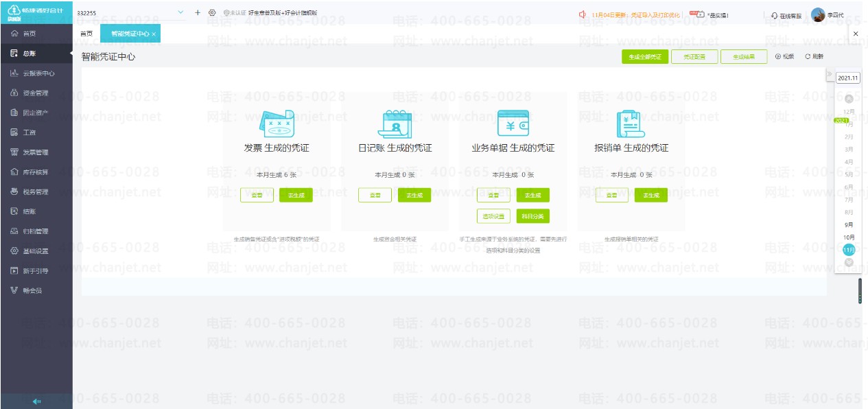The image size is (868, 409).
Task: Click the down arrow circle below 11月
Action: click(849, 262)
